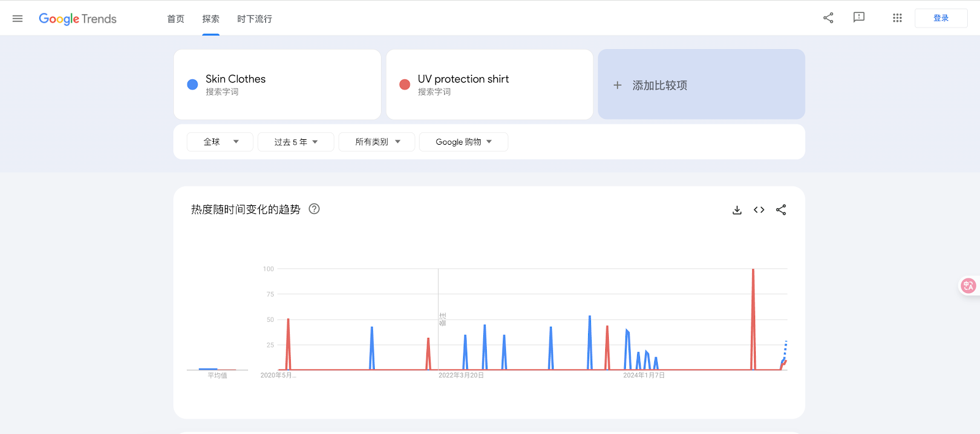Edit the UV protection shirt search term

point(463,79)
